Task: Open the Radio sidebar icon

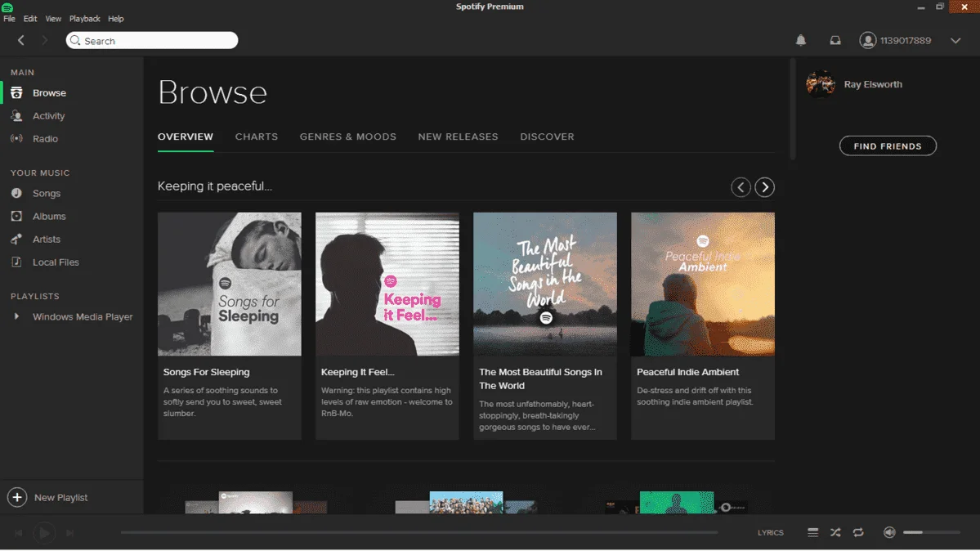Action: tap(16, 139)
